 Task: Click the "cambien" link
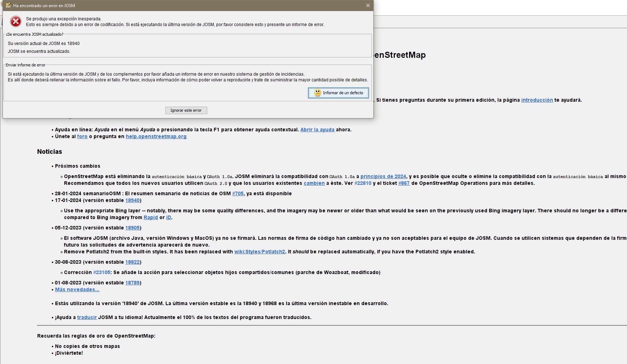pos(314,183)
